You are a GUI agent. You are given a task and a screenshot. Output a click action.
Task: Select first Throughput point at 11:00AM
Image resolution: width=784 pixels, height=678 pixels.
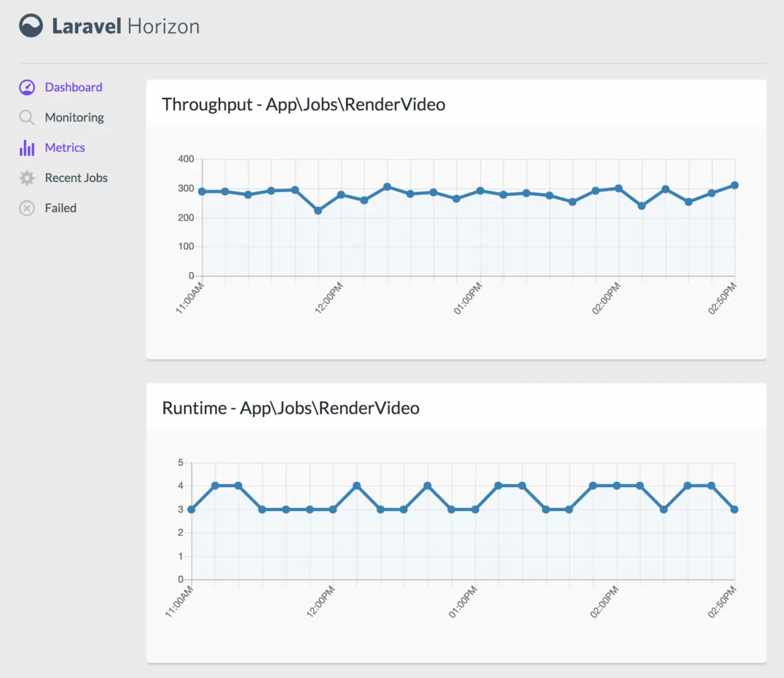(202, 191)
